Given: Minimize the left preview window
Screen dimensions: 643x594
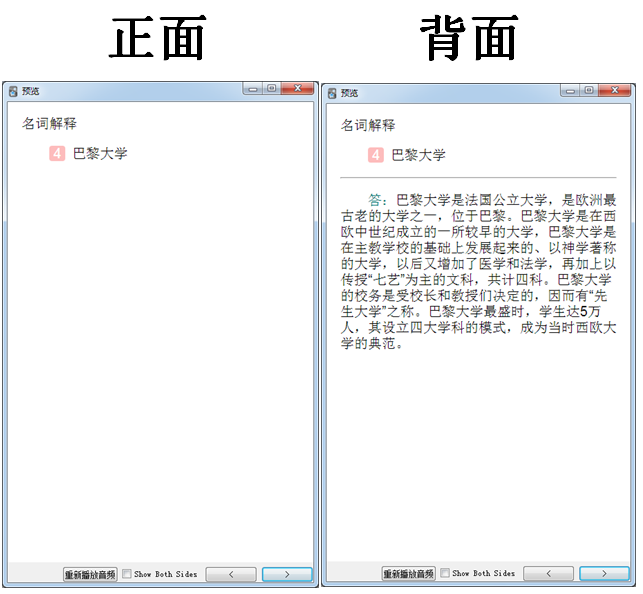Looking at the screenshot, I should click(x=253, y=89).
